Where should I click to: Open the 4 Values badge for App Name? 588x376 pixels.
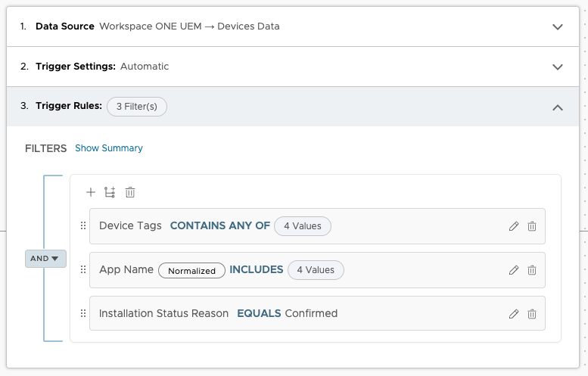coord(316,270)
